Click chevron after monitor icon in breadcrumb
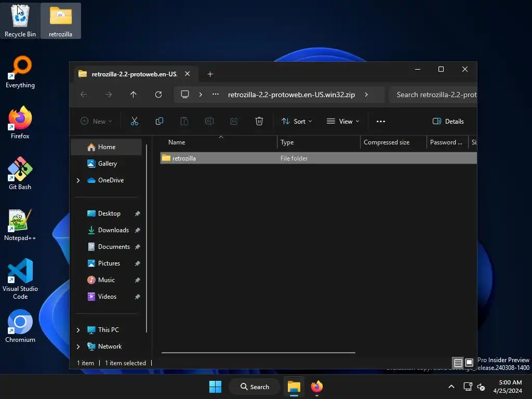Image resolution: width=532 pixels, height=399 pixels. click(x=201, y=95)
